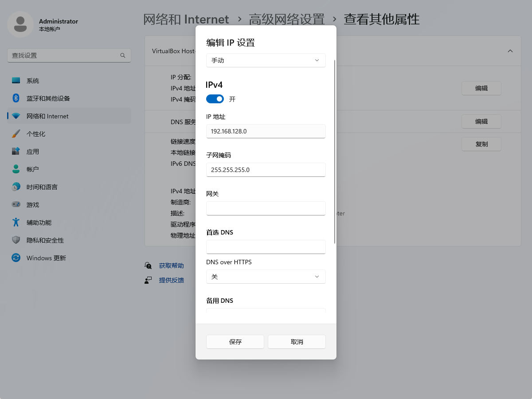Click the empty 网关 field

pos(266,208)
